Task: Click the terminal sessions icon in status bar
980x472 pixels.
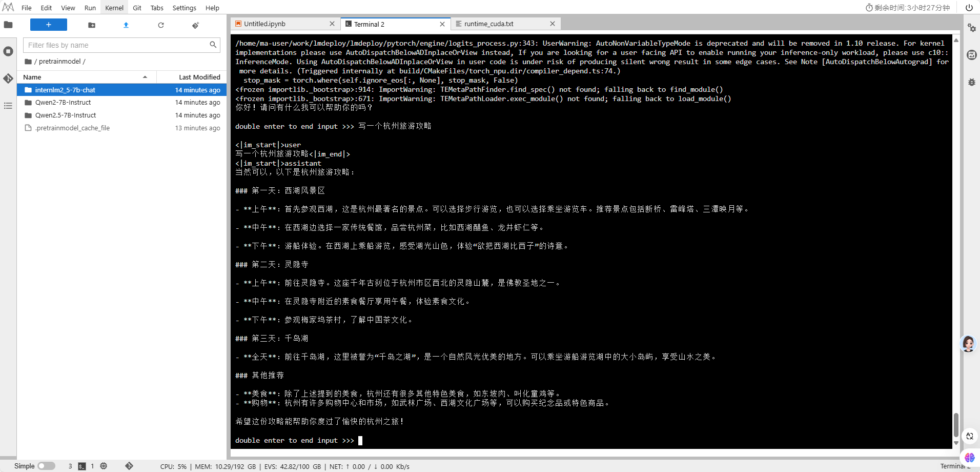Action: point(82,466)
